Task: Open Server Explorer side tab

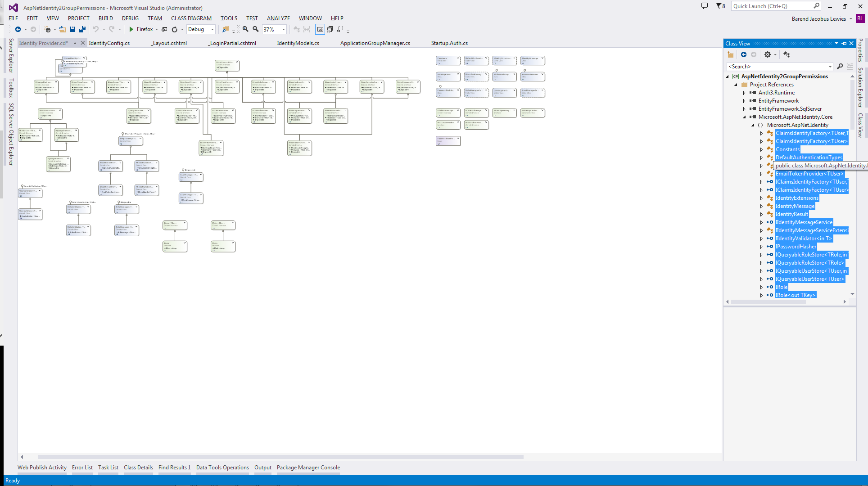Action: tap(11, 56)
